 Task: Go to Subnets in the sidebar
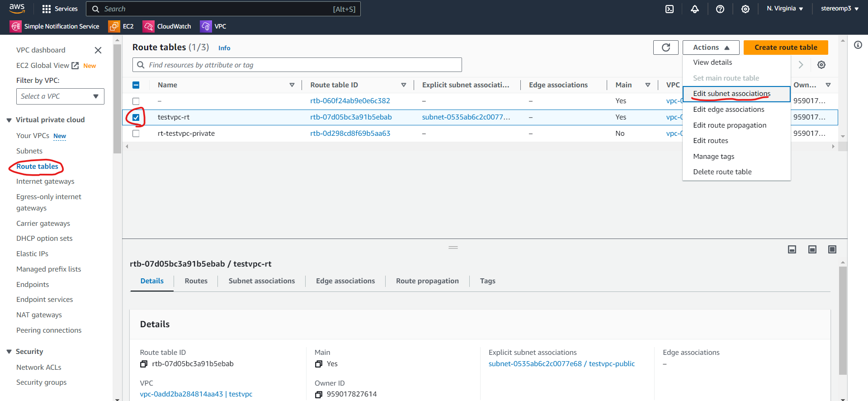(x=29, y=151)
